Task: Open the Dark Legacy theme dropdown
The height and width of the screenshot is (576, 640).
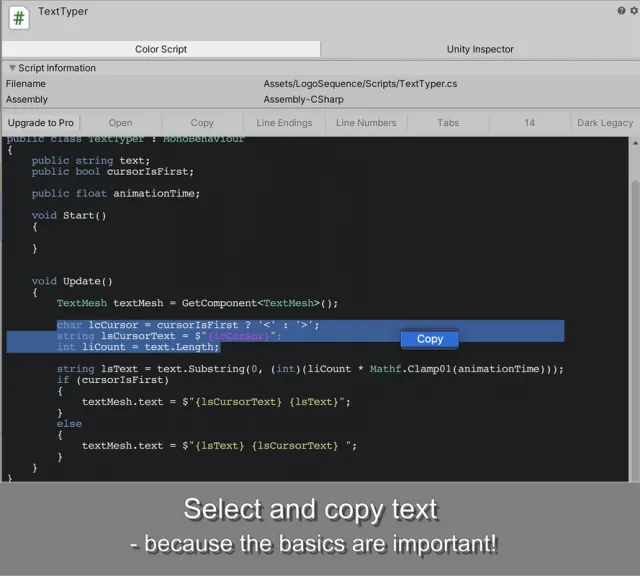Action: tap(605, 123)
